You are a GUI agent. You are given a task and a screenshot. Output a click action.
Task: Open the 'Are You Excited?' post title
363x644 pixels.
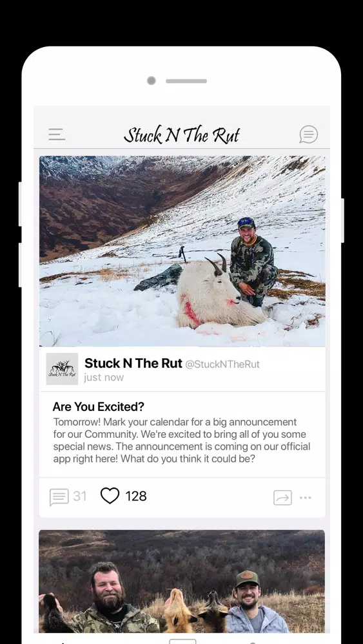pyautogui.click(x=98, y=406)
